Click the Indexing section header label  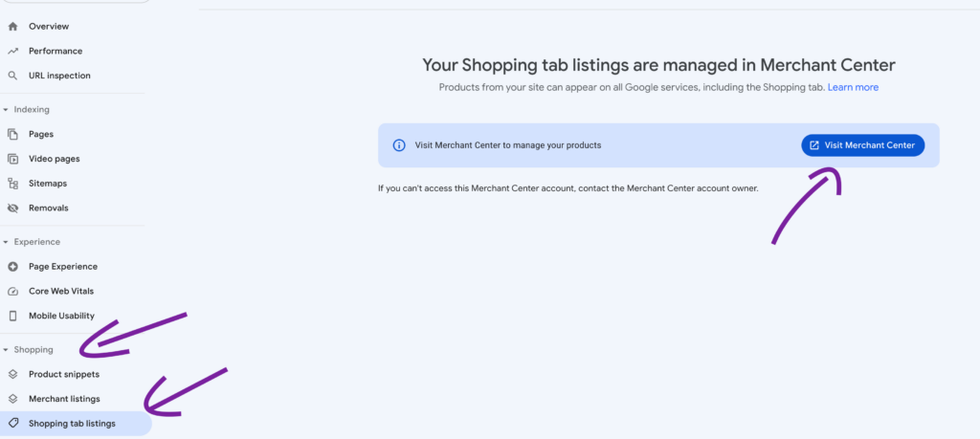tap(32, 110)
